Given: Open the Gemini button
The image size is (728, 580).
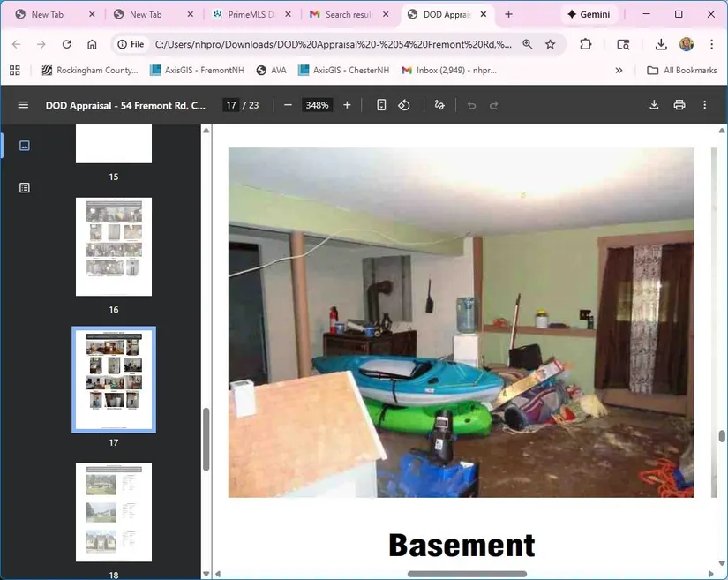Looking at the screenshot, I should point(589,15).
